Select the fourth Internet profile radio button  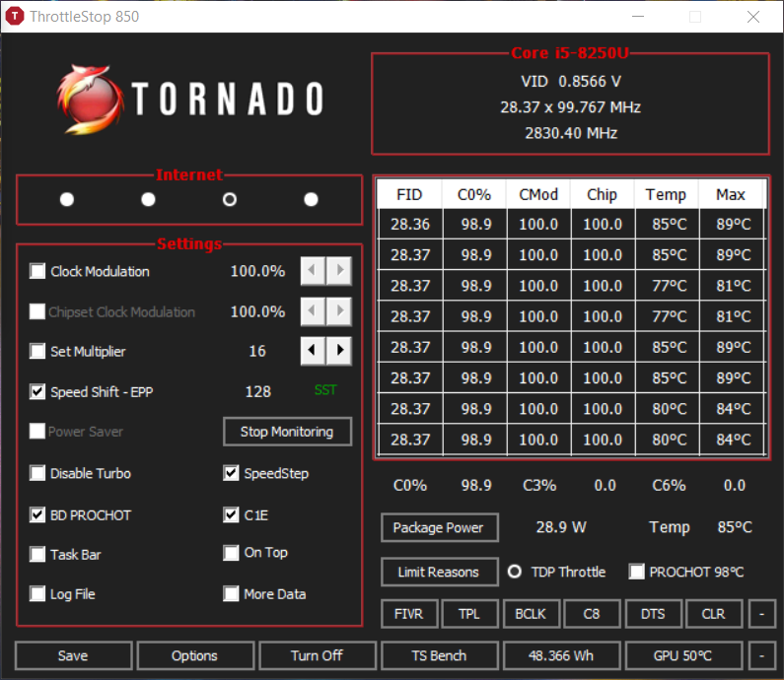311,199
